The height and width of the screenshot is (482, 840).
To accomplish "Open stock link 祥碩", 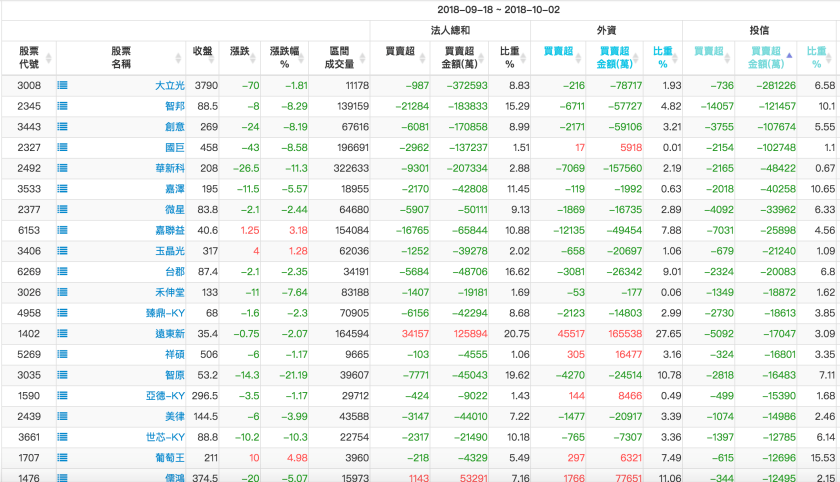I will click(175, 355).
